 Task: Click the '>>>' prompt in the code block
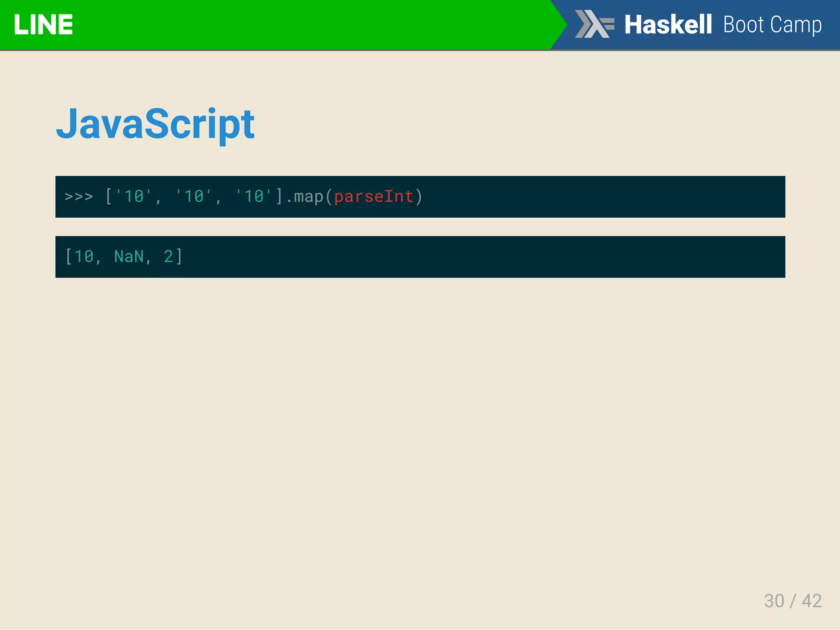coord(79,197)
